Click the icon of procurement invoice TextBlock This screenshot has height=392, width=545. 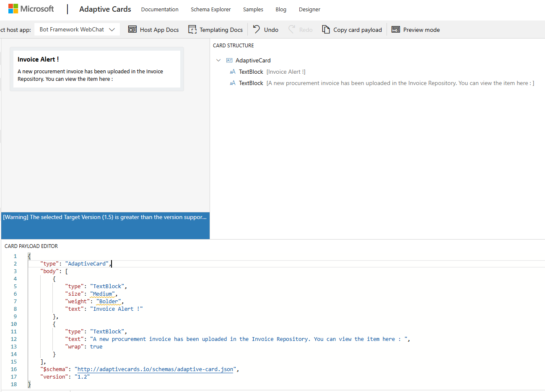233,83
